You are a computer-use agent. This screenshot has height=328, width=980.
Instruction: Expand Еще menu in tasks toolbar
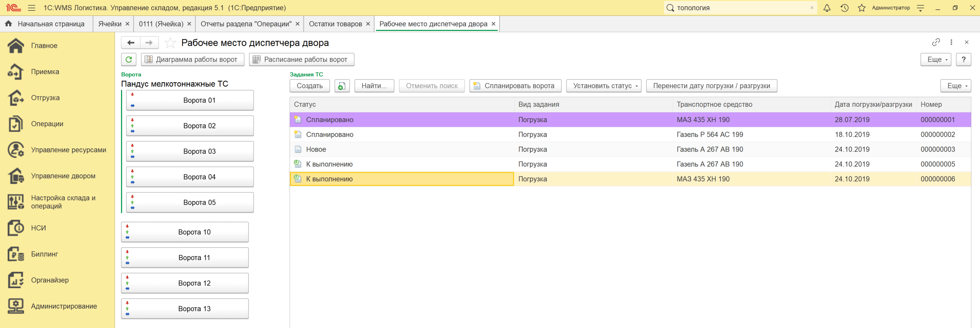pos(955,86)
